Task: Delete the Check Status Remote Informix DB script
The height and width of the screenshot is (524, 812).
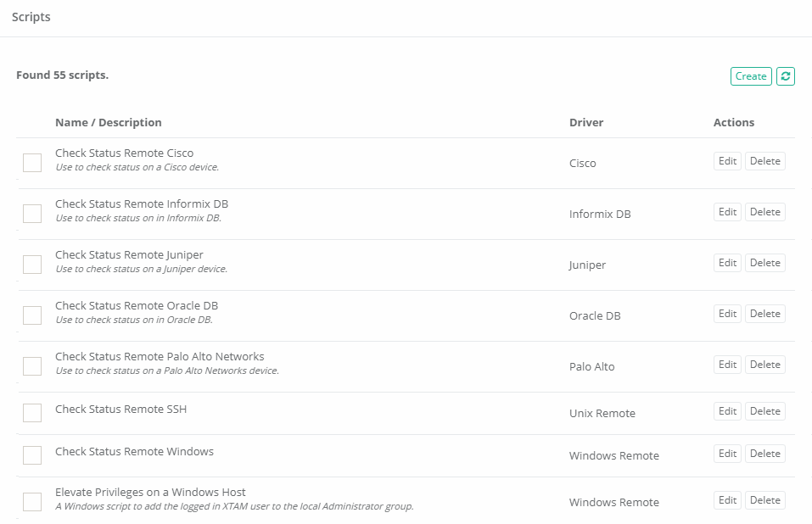Action: coord(764,212)
